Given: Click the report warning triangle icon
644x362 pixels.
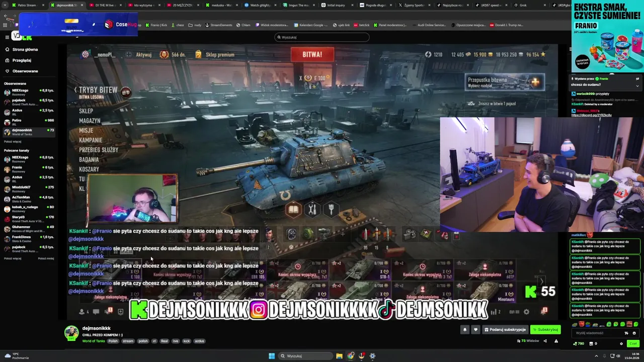Looking at the screenshot, I should coord(556,341).
